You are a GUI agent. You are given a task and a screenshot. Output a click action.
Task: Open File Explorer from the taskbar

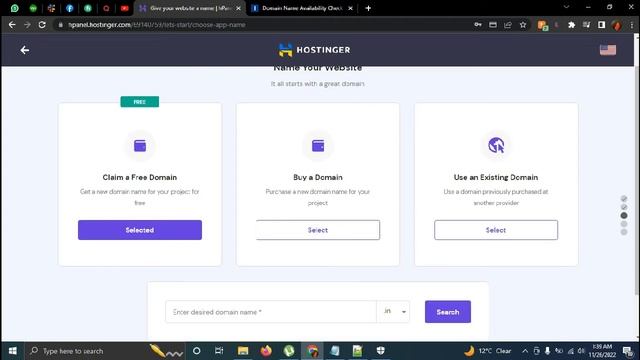(x=243, y=351)
